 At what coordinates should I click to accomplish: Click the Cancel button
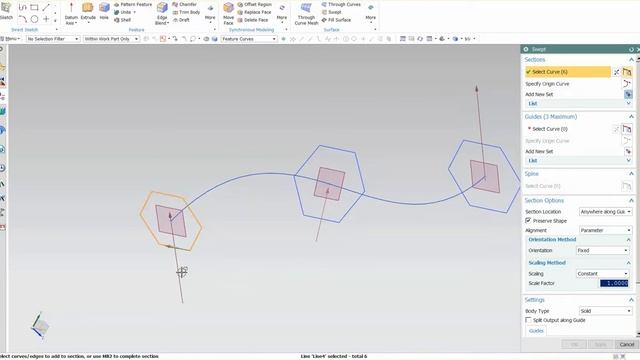click(x=627, y=344)
